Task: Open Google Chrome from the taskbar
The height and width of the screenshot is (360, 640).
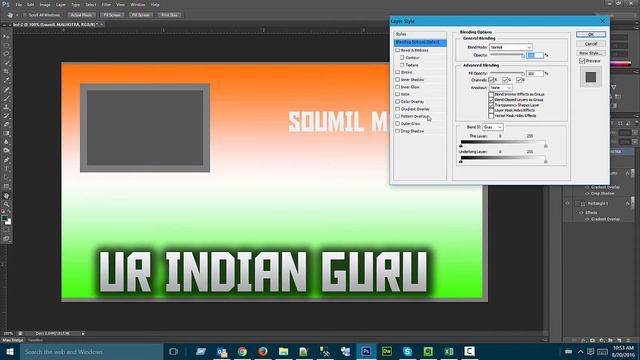Action: (x=242, y=351)
